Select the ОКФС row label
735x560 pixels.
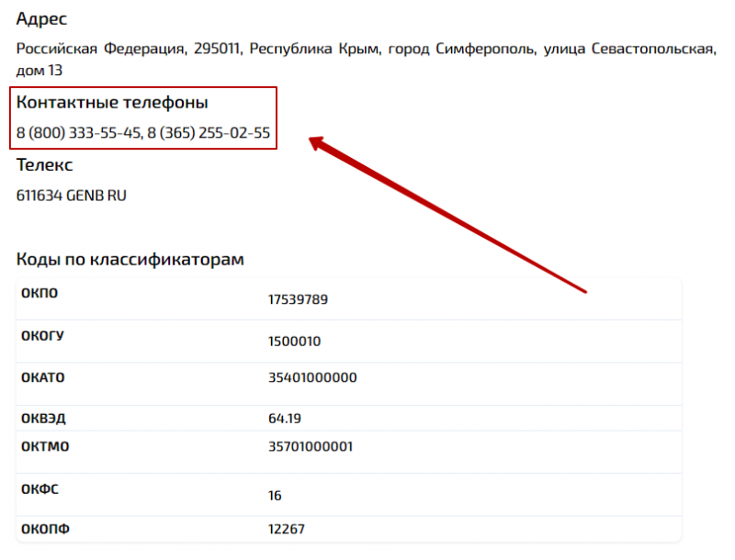40,489
